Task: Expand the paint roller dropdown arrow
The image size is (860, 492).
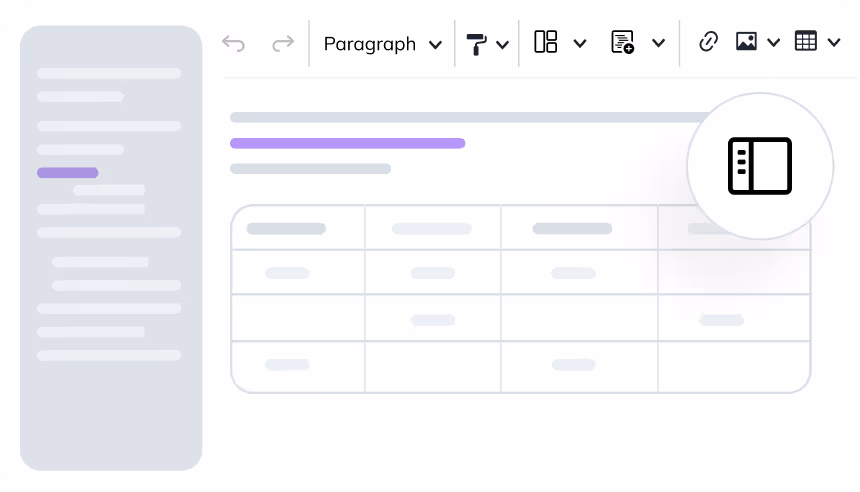Action: point(502,44)
